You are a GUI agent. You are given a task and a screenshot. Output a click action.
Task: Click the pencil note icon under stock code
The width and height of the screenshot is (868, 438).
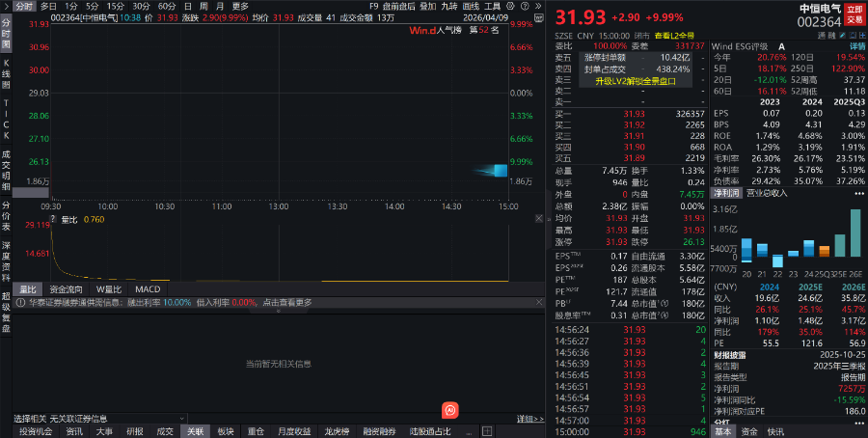pyautogui.click(x=843, y=35)
